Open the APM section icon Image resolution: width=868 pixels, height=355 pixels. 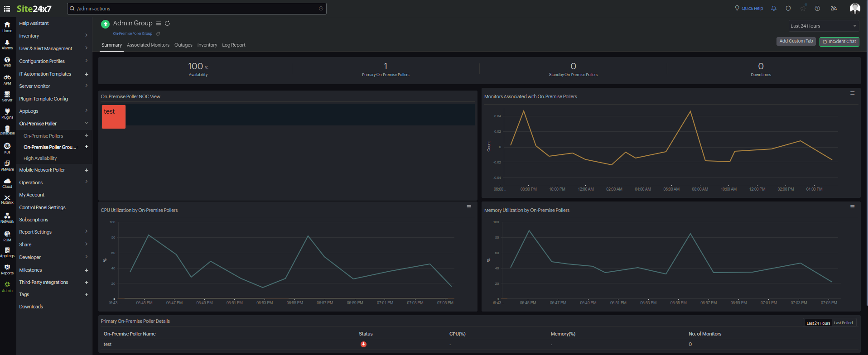[7, 79]
